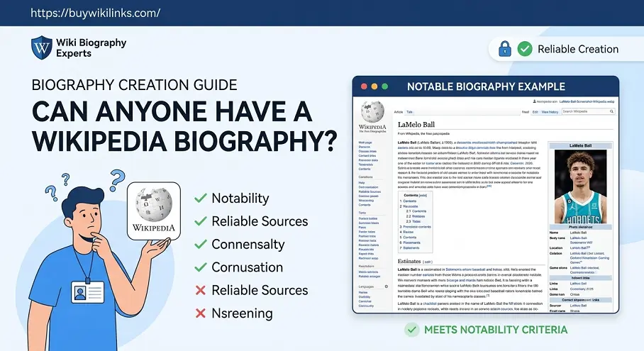Click the blue padlock icon
Viewport: 644px width, 351px height.
[504, 49]
